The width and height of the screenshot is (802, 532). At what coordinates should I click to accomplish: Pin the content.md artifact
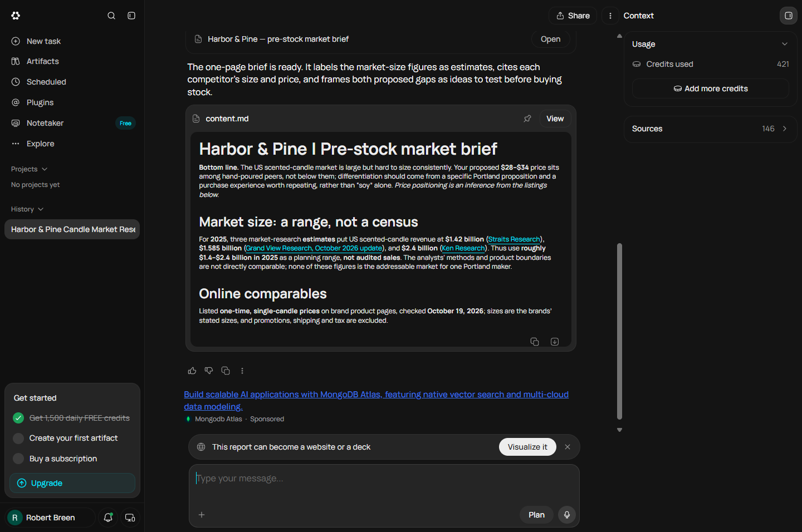pyautogui.click(x=527, y=119)
